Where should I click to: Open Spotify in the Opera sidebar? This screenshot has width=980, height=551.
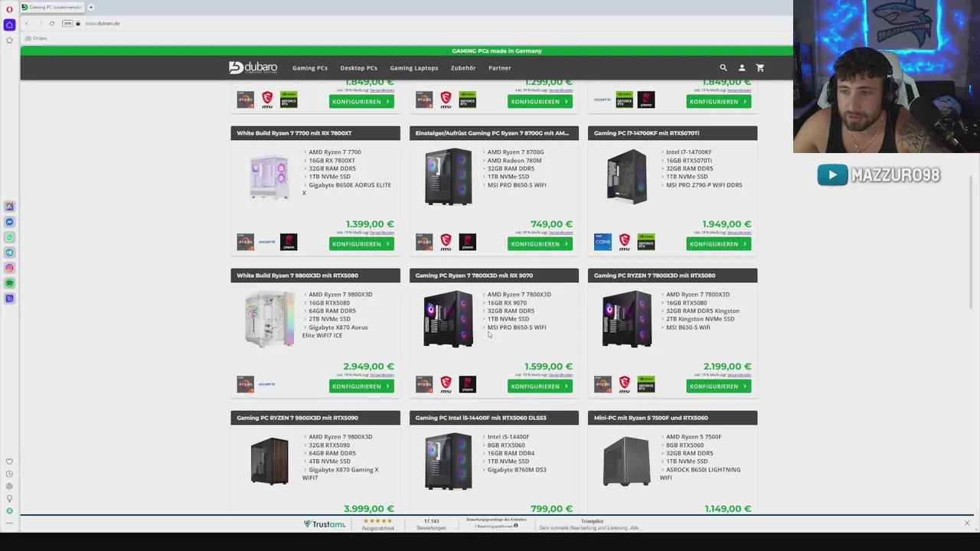point(9,283)
